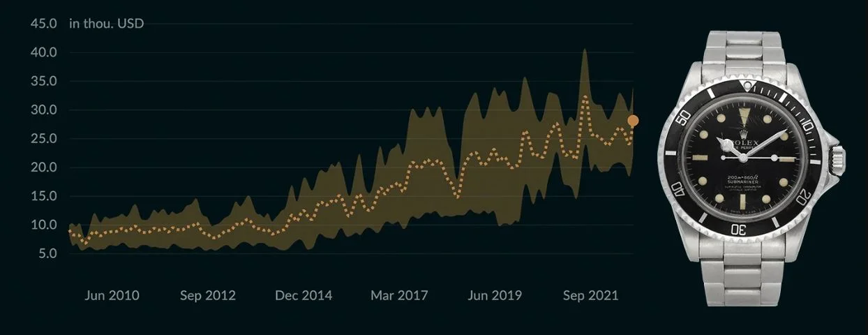The height and width of the screenshot is (335, 868).
Task: Click the highest peak of the price range
Action: pos(585,50)
